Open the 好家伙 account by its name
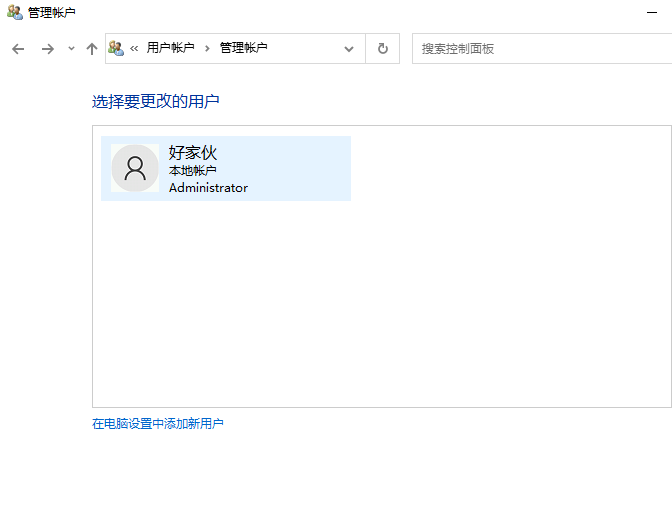Image resolution: width=672 pixels, height=514 pixels. (x=193, y=153)
